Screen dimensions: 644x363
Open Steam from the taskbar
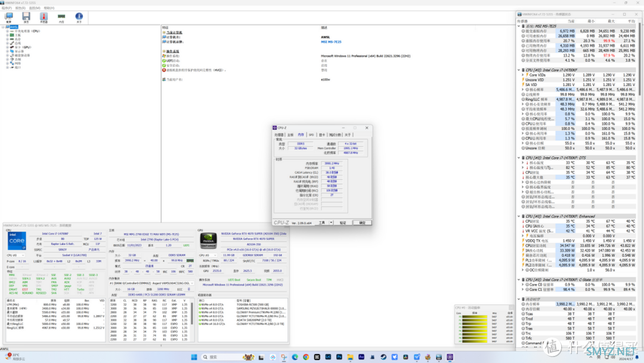(x=383, y=357)
